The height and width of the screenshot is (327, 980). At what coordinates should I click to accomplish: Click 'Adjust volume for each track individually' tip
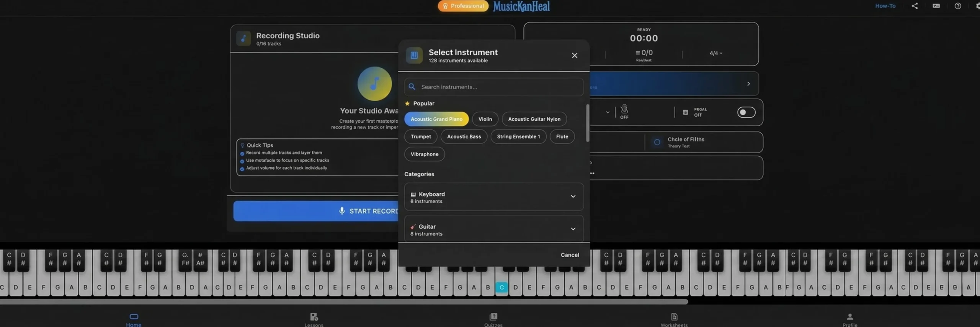[286, 168]
